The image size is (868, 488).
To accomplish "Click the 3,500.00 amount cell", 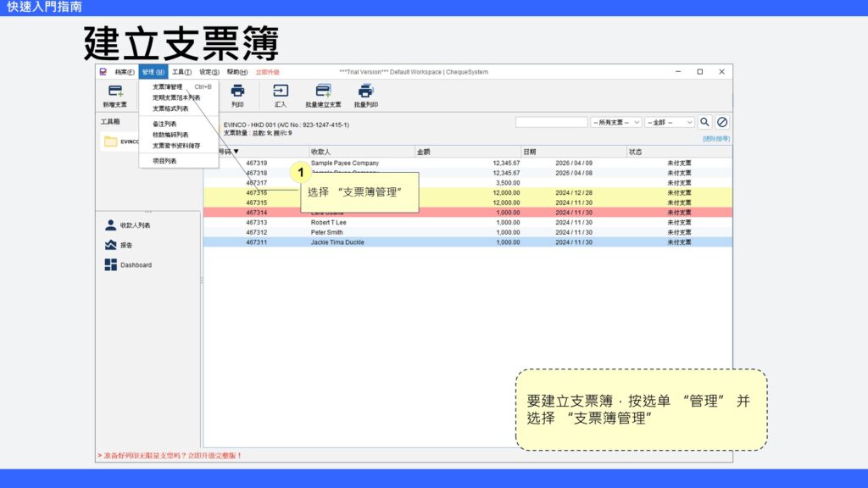I will [x=508, y=183].
